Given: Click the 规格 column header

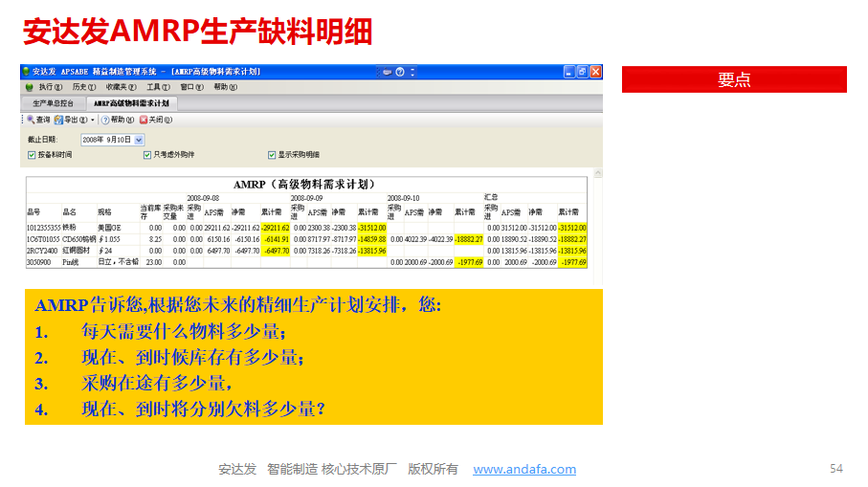Looking at the screenshot, I should tap(104, 212).
